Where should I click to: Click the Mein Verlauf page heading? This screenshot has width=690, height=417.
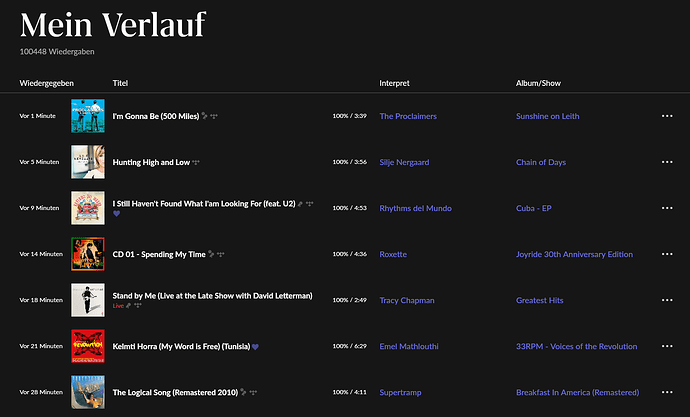113,25
